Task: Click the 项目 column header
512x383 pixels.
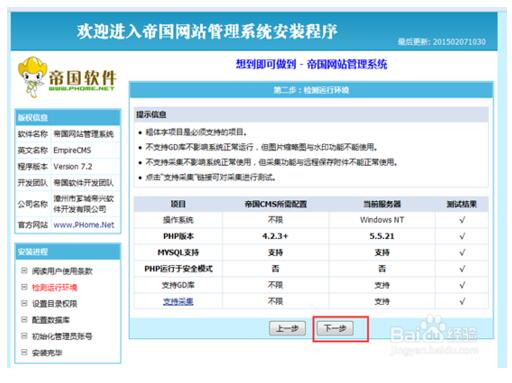Action: pos(178,204)
